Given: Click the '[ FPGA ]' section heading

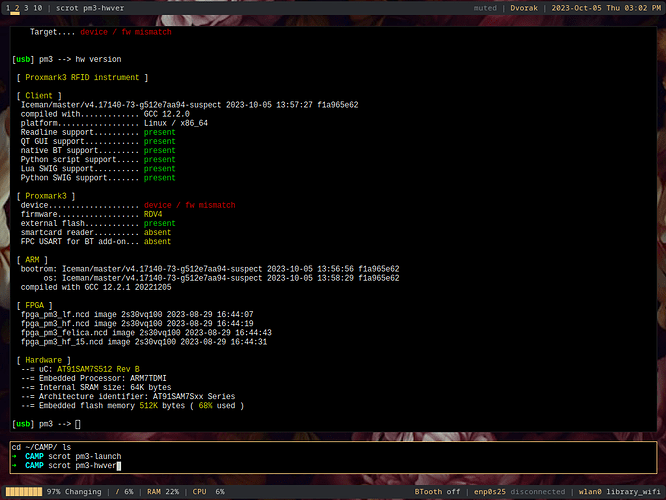Looking at the screenshot, I should point(34,305).
